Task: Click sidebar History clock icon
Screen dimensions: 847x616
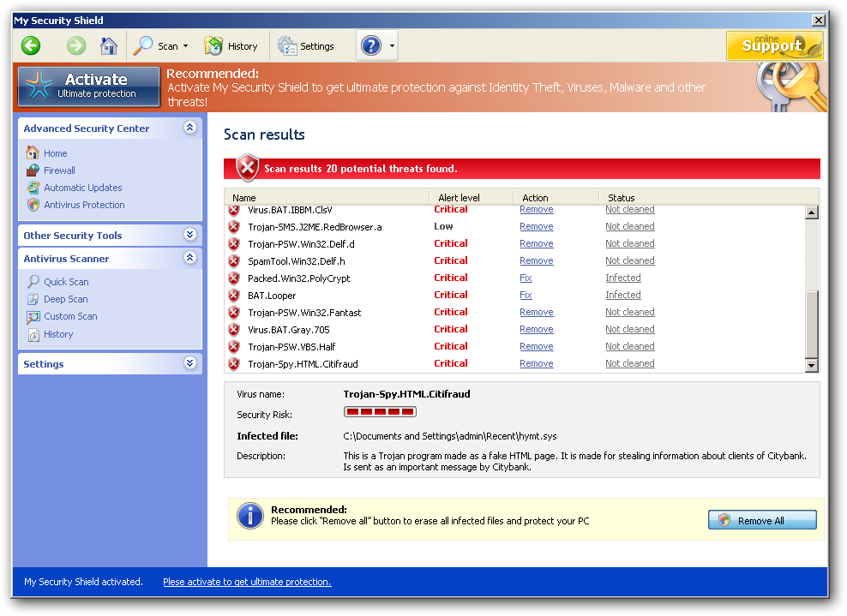Action: 33,335
